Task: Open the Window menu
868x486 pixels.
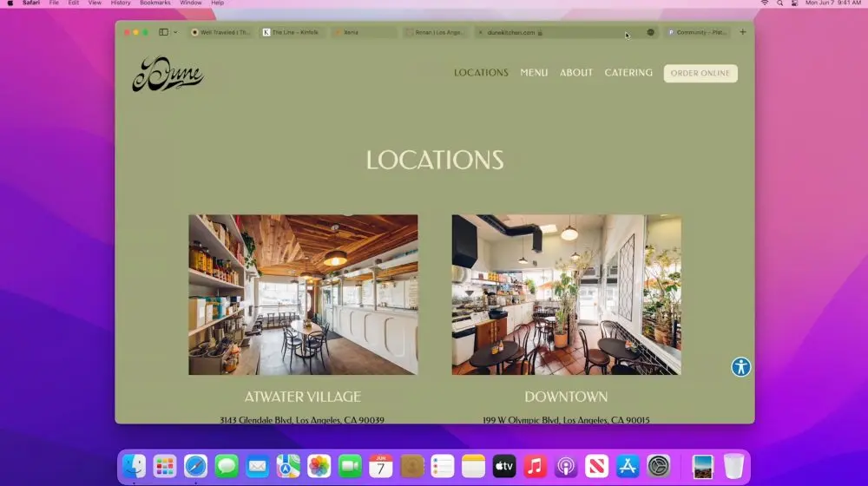Action: click(190, 3)
